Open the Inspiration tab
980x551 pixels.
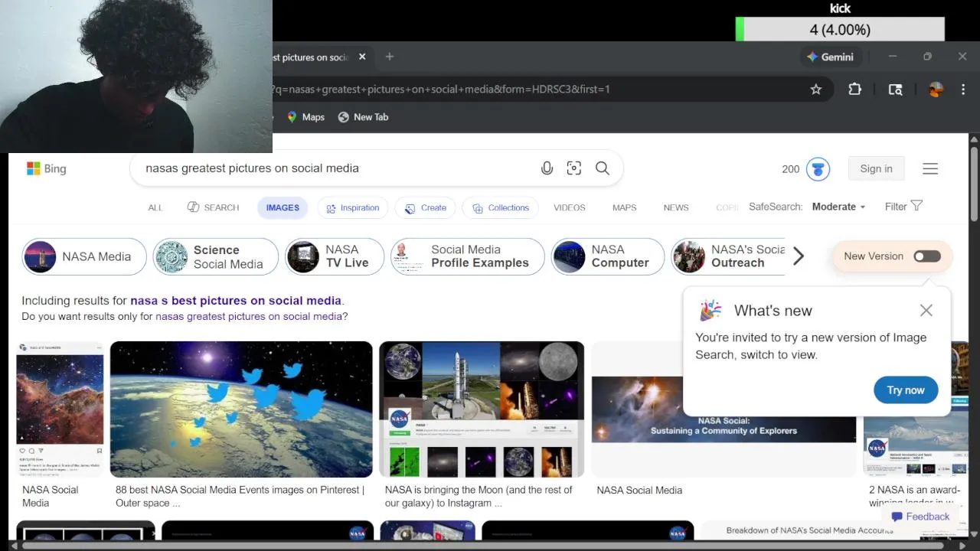point(353,207)
